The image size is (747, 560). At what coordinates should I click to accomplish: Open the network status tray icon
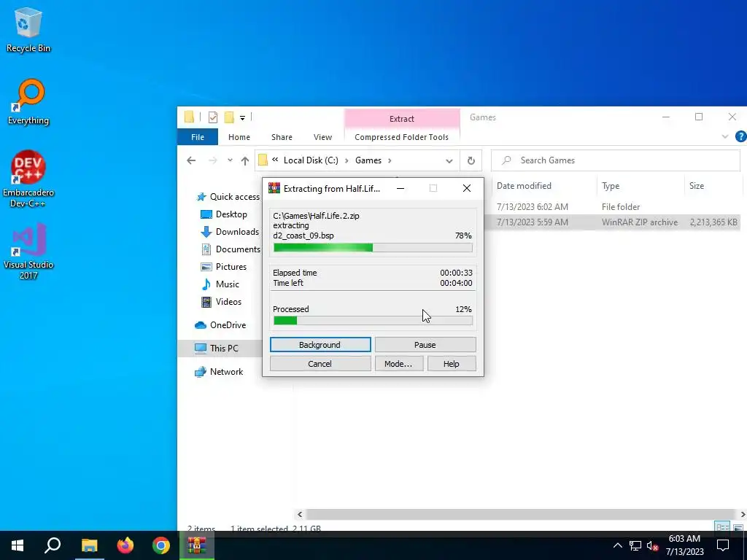[635, 545]
